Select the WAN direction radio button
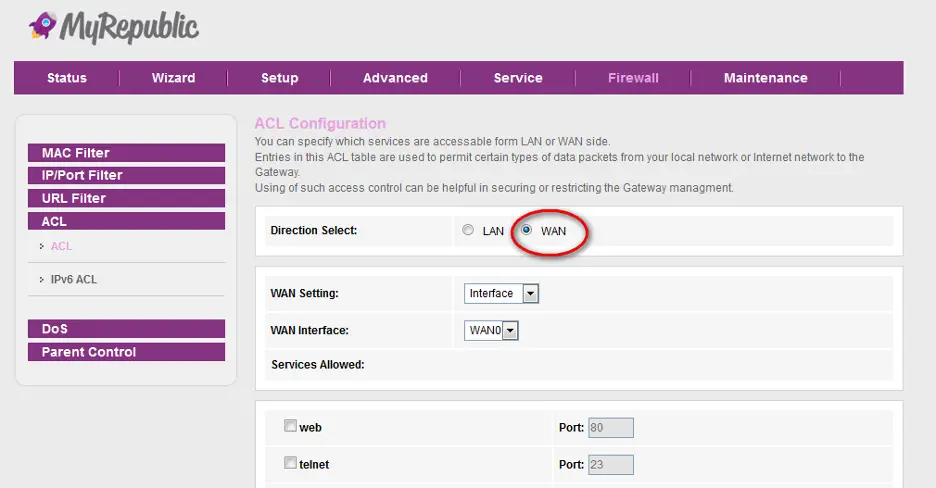936x488 pixels. pyautogui.click(x=526, y=231)
